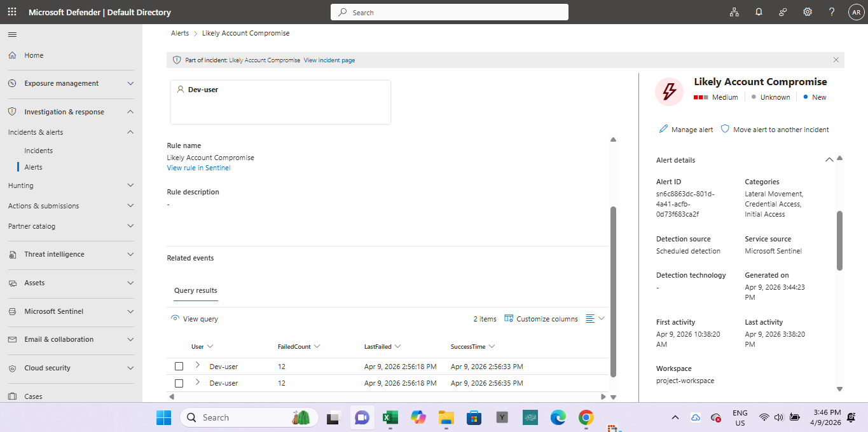Open Cases in the sidebar

pyautogui.click(x=34, y=396)
